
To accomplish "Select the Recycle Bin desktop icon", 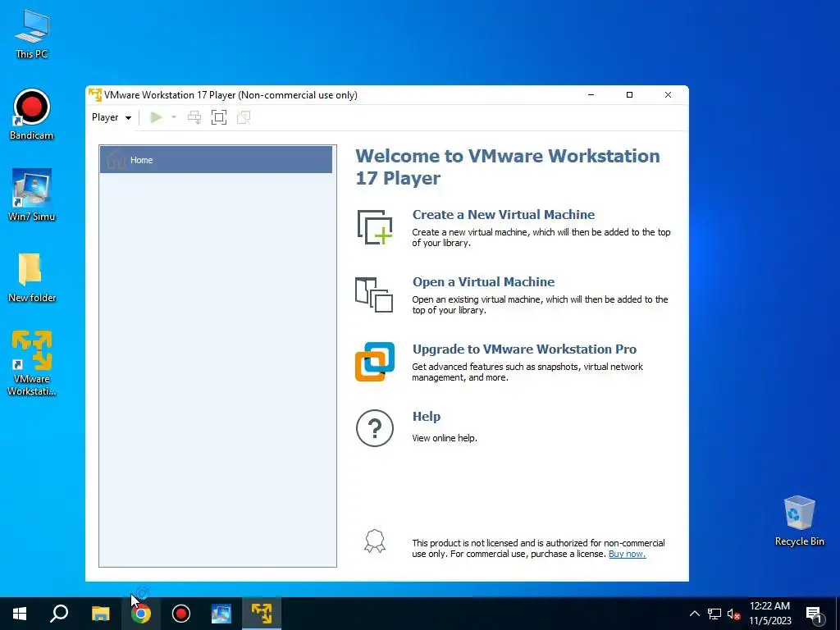I will tap(799, 521).
